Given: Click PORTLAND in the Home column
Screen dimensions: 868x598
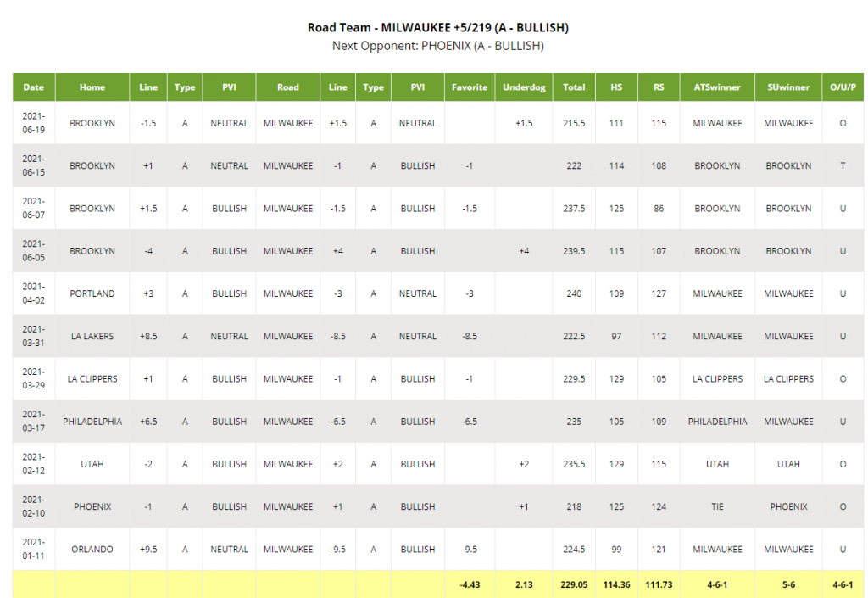Looking at the screenshot, I should click(x=92, y=293).
